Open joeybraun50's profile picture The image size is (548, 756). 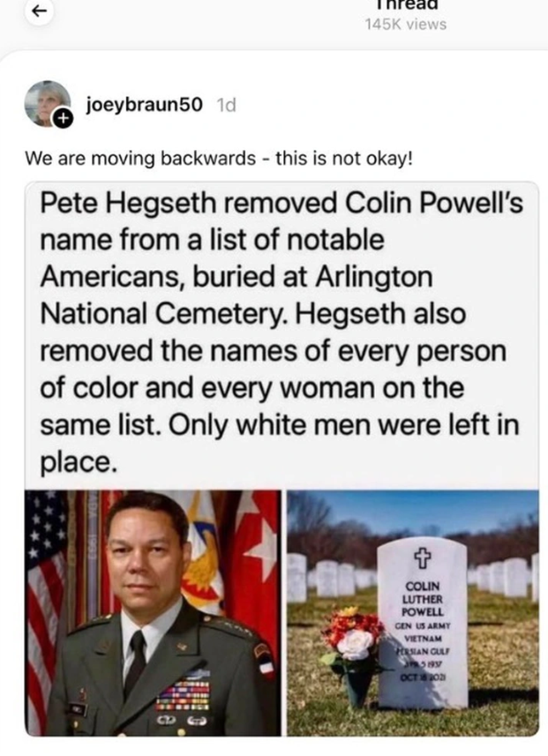(48, 104)
